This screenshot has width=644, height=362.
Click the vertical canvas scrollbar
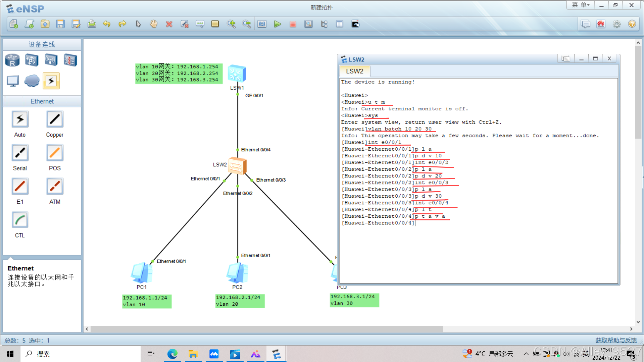point(638,92)
